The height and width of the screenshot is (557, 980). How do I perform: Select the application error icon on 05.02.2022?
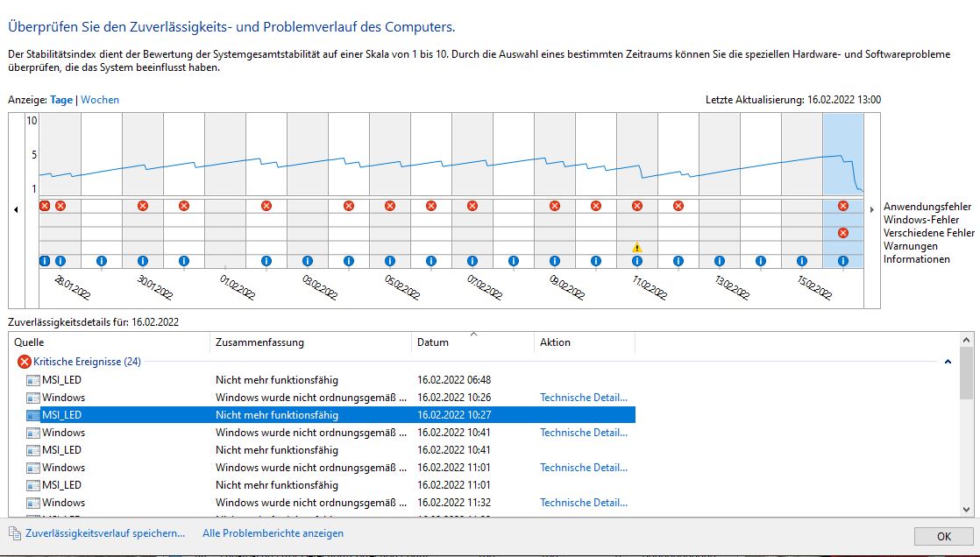[390, 206]
